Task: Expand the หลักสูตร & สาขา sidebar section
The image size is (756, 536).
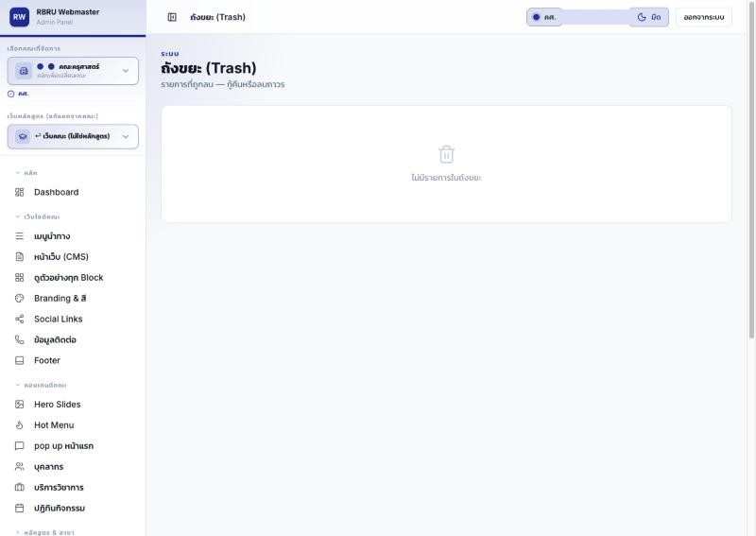Action: point(44,532)
